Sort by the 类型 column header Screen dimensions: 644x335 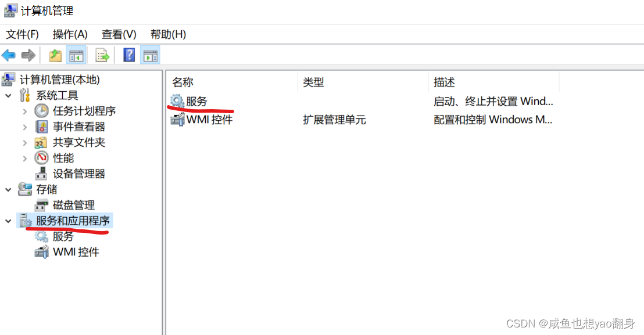[x=363, y=82]
